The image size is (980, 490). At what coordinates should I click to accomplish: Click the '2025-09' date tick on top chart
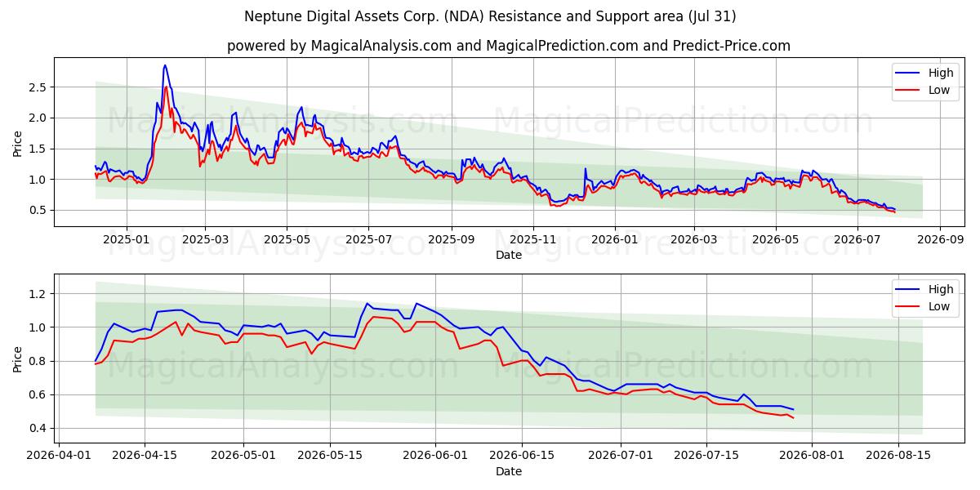coord(451,239)
